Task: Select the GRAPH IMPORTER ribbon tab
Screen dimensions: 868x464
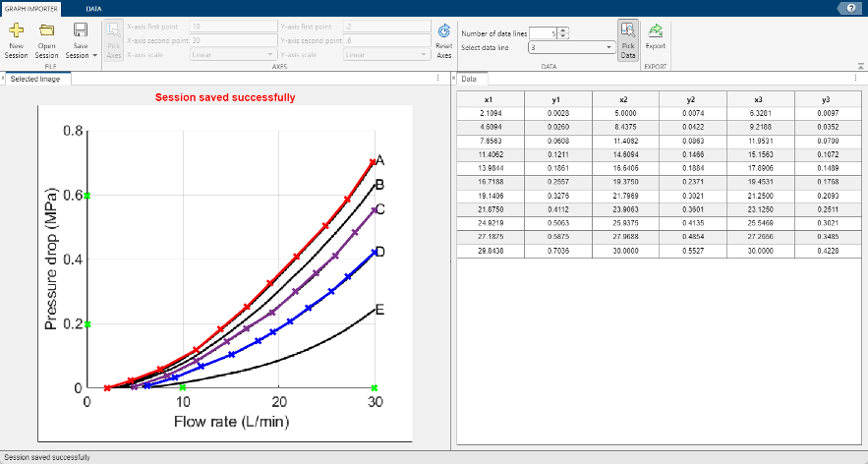Action: (x=31, y=7)
